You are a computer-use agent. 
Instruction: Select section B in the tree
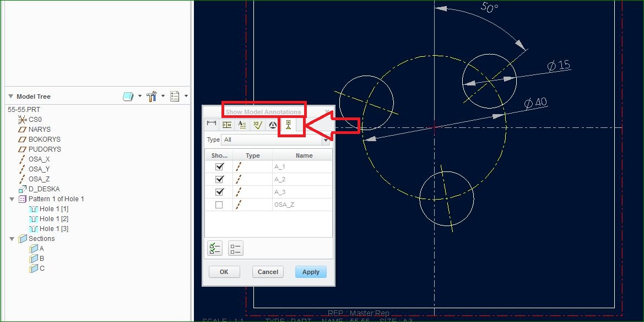tap(41, 258)
